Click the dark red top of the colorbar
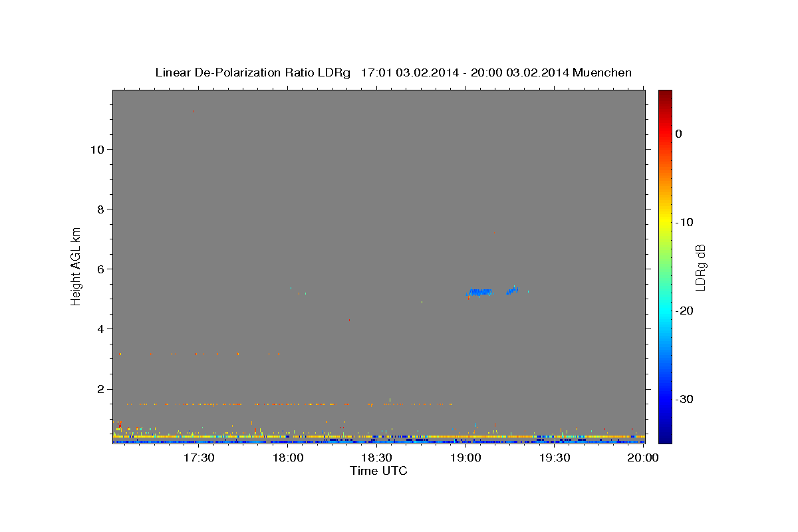The height and width of the screenshot is (532, 798). [x=665, y=95]
